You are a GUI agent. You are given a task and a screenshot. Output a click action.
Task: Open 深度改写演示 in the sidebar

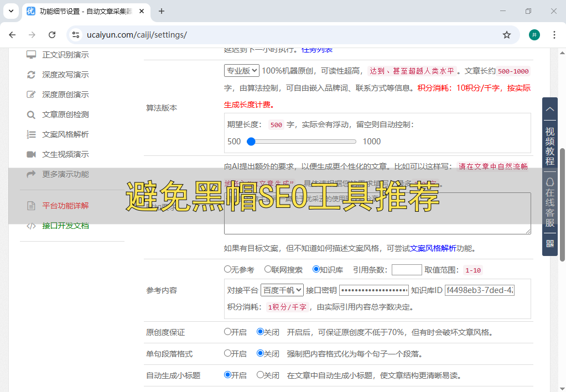(x=65, y=75)
